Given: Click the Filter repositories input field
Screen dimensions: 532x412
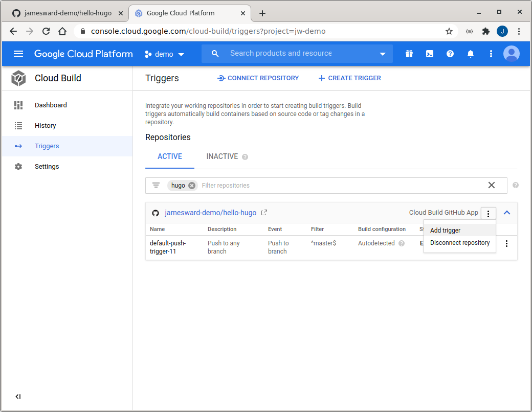Looking at the screenshot, I should 338,186.
